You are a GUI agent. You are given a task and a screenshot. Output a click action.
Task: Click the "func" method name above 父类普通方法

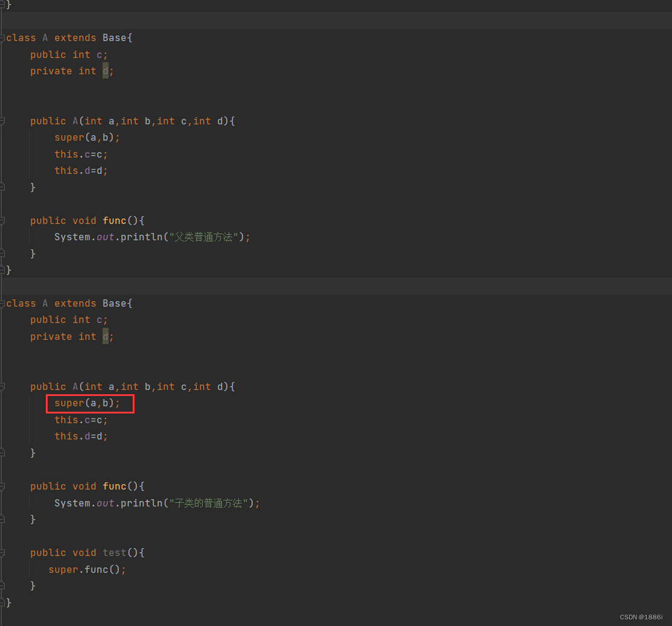[115, 221]
